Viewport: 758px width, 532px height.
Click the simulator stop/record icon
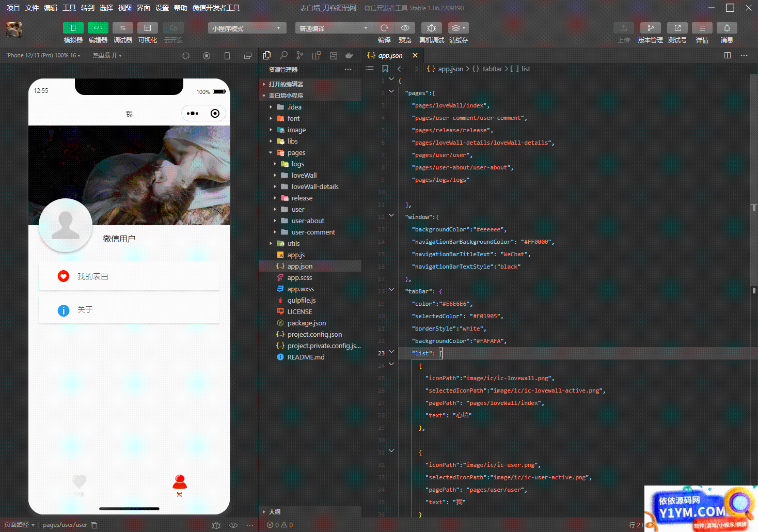[x=207, y=56]
